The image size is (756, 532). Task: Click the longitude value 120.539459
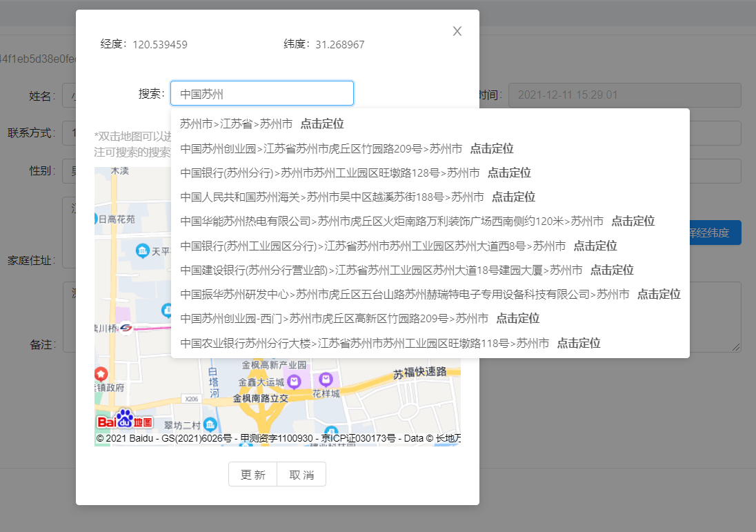[160, 45]
